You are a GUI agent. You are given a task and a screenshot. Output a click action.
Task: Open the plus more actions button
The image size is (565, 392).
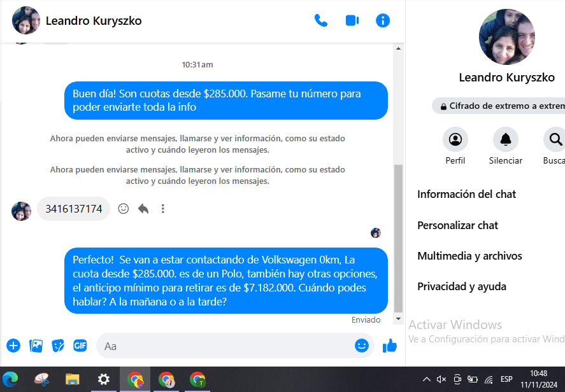point(13,346)
